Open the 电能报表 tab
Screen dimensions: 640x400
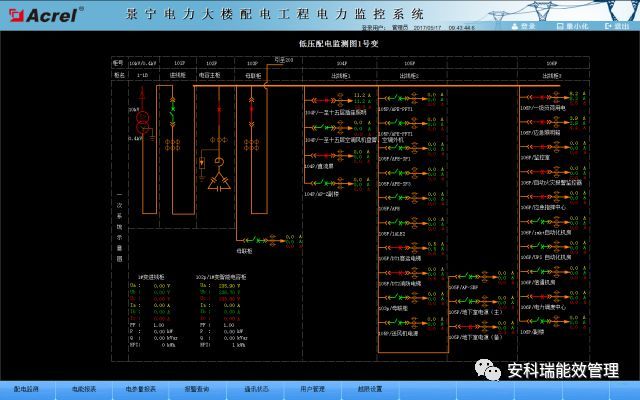[84, 388]
